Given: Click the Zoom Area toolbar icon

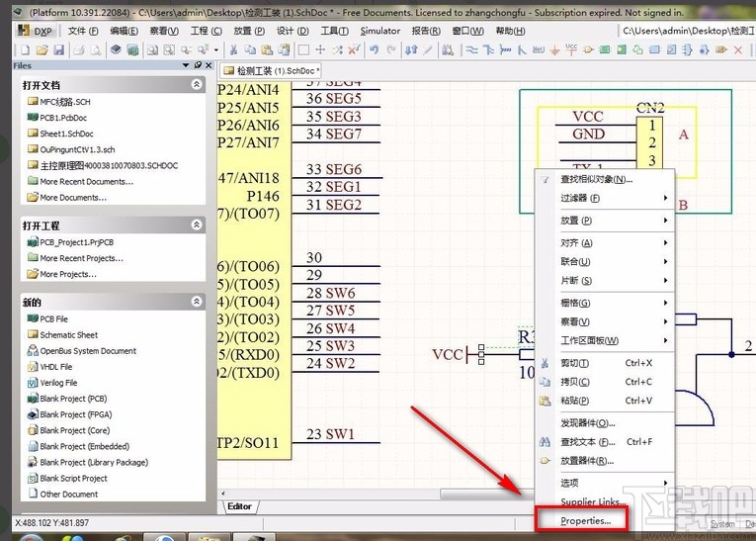Looking at the screenshot, I should click(169, 49).
